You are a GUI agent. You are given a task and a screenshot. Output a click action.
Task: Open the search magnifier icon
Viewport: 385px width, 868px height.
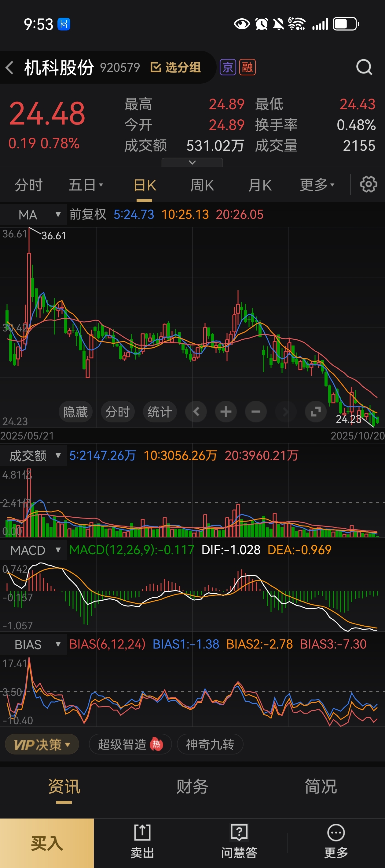[364, 67]
